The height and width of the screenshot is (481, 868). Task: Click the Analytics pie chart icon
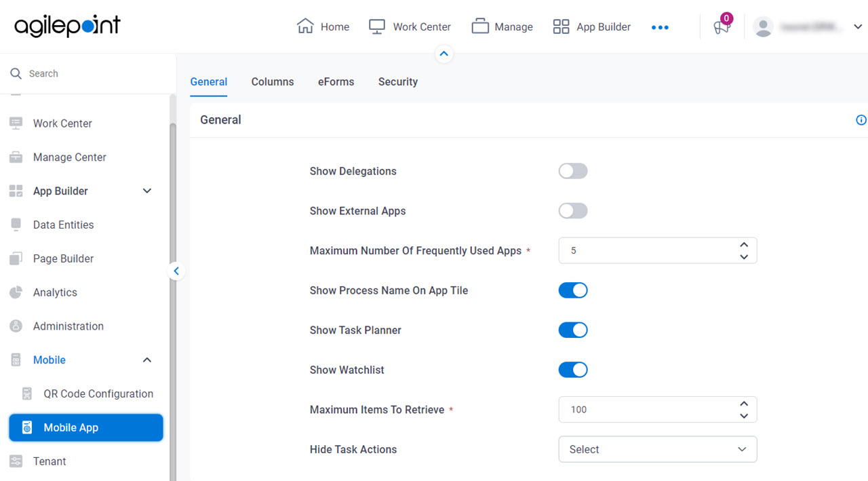(x=16, y=292)
